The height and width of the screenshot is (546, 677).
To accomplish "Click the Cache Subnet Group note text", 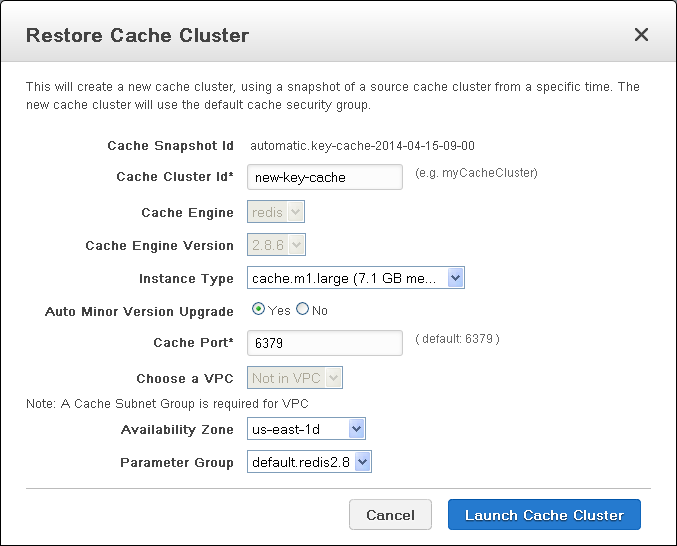I will tap(167, 403).
